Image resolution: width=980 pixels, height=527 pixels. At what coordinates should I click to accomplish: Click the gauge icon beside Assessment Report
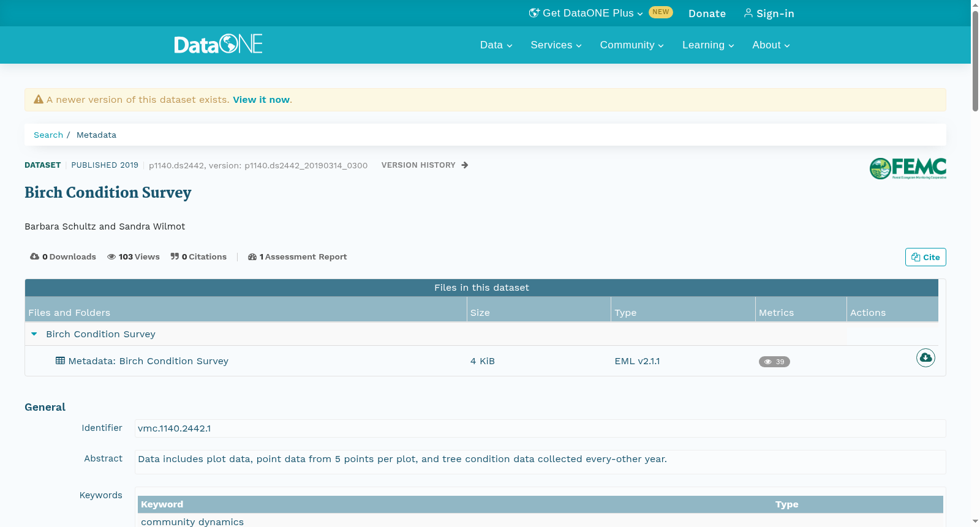[252, 257]
